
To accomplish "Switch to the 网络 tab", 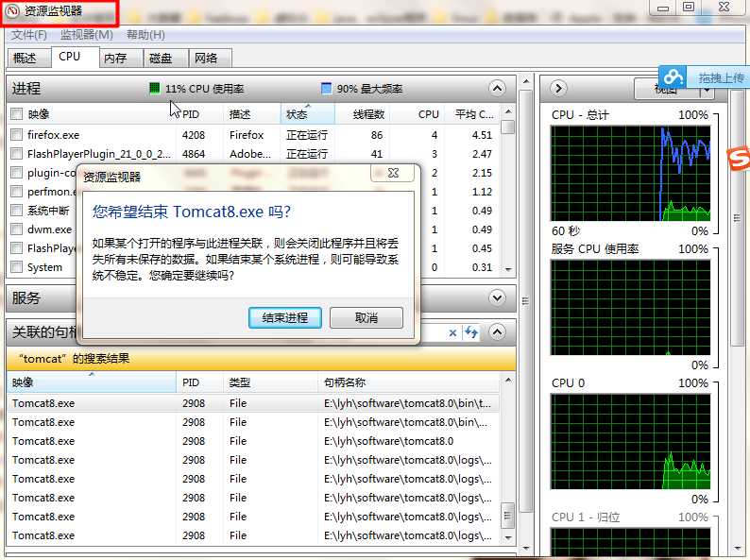I will pyautogui.click(x=211, y=58).
